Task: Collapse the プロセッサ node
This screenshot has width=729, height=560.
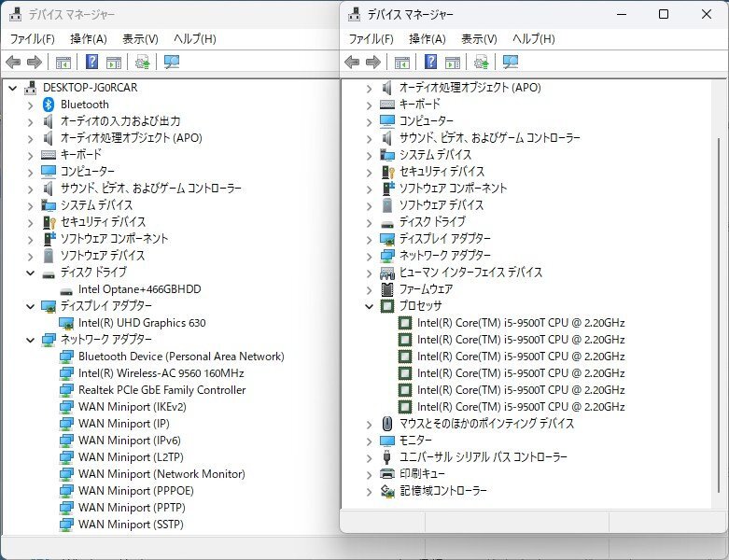Action: (x=369, y=306)
